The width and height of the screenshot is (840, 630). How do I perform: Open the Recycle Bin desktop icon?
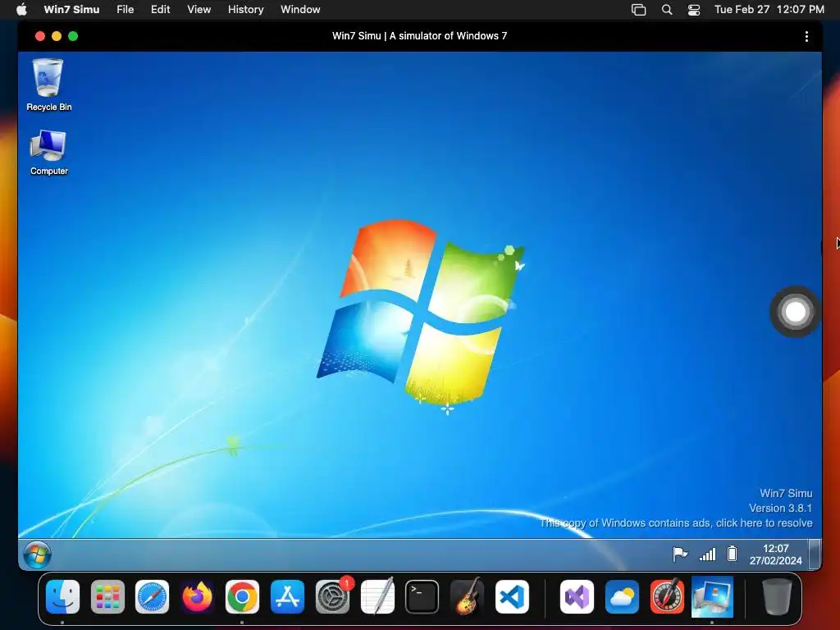point(48,84)
